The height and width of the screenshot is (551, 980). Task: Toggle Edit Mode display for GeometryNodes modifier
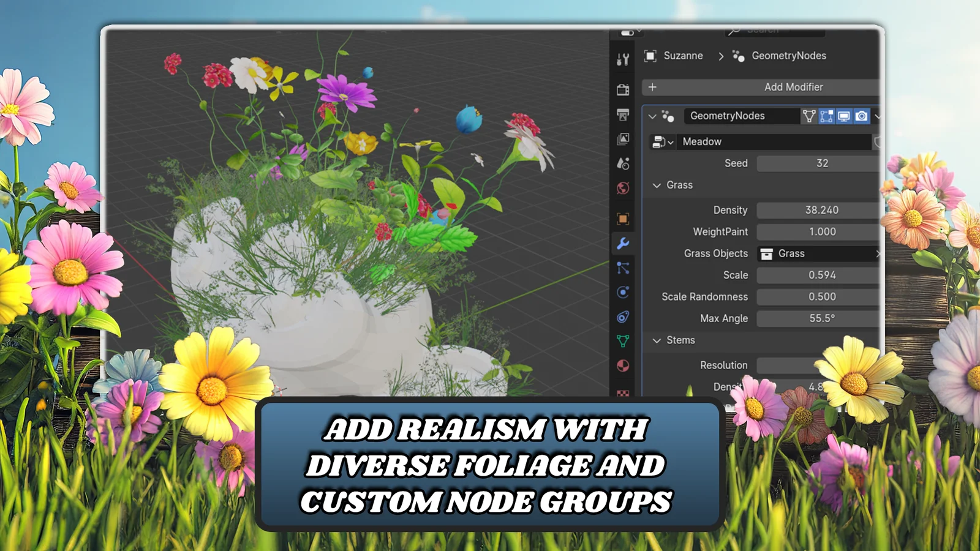pyautogui.click(x=826, y=116)
